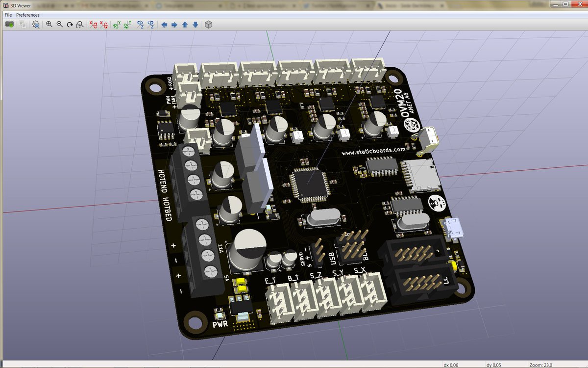This screenshot has width=588, height=368.
Task: Rotate Z clockwise with the blue Z icon
Action: click(x=140, y=24)
